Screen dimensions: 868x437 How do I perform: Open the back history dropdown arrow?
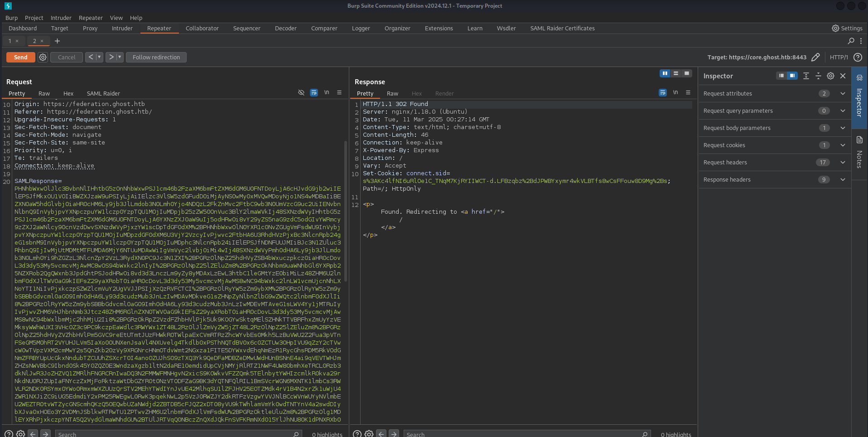pos(99,57)
